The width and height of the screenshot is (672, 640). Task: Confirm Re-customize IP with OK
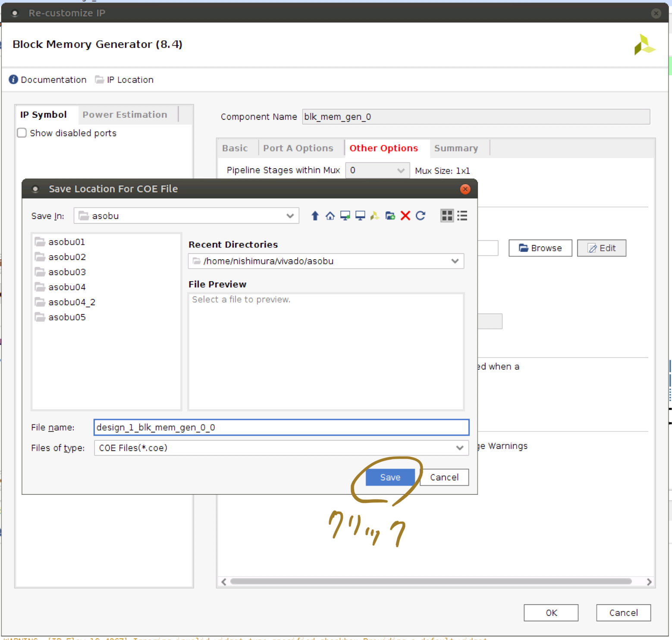pos(551,613)
